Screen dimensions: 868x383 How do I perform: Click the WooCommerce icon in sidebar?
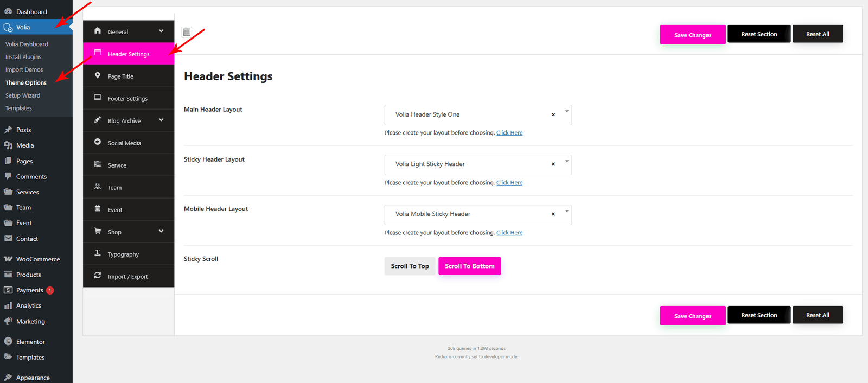click(8, 259)
